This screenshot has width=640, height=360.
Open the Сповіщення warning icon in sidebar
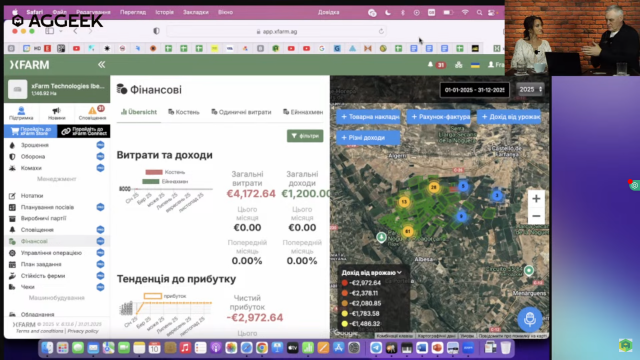pyautogui.click(x=92, y=113)
